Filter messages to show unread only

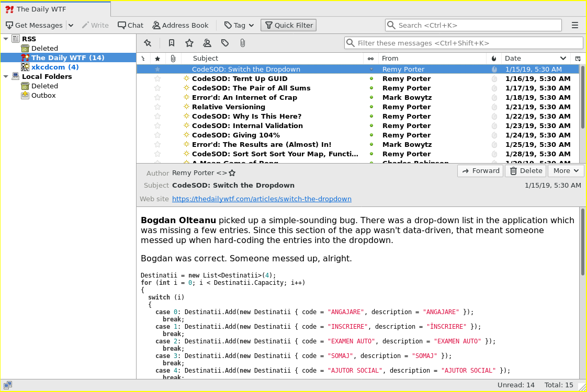(172, 43)
